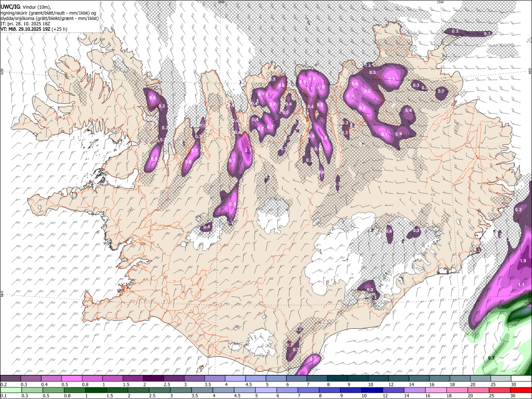Click the '1.9' value off the east coast
Screen dimensions: 532x399
(523, 261)
